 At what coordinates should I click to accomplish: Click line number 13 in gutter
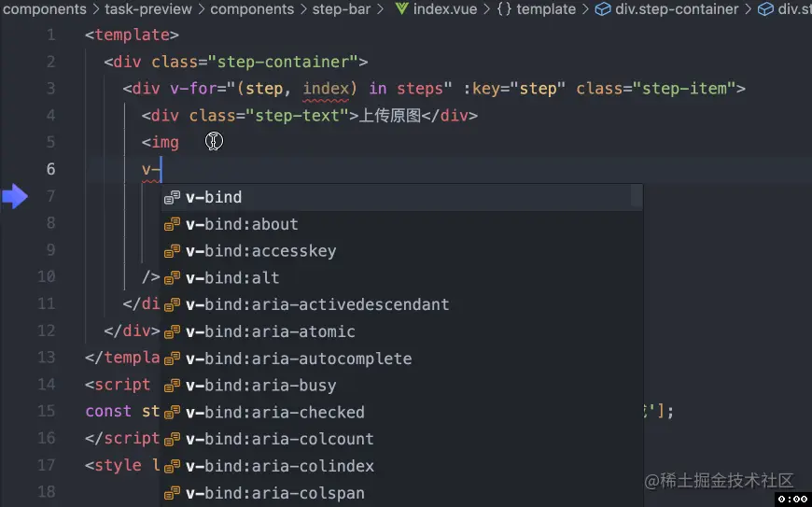[47, 358]
